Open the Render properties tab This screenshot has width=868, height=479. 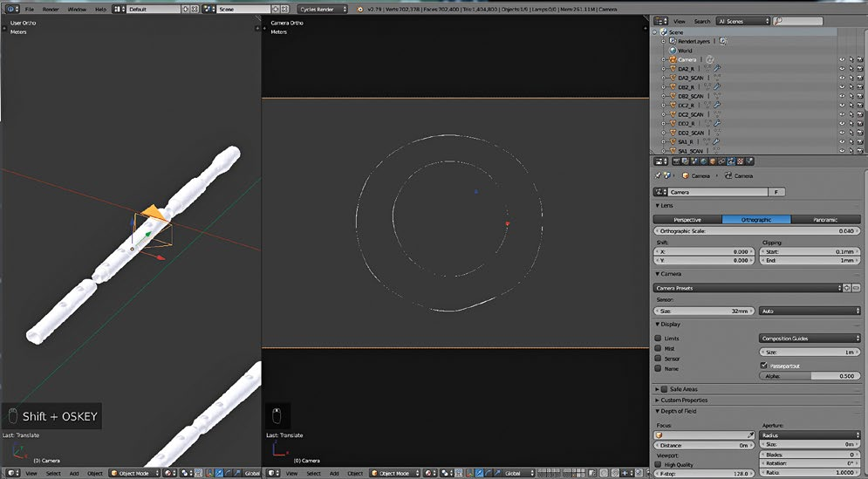click(676, 161)
